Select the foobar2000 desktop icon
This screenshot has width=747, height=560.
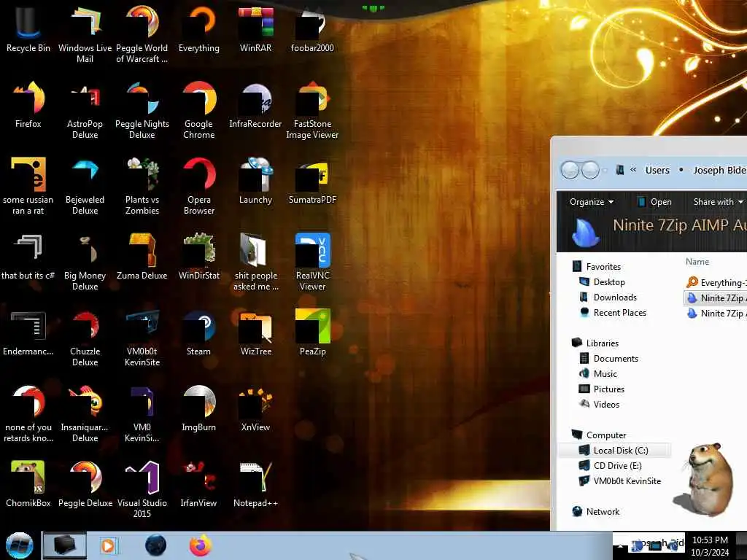(x=312, y=29)
